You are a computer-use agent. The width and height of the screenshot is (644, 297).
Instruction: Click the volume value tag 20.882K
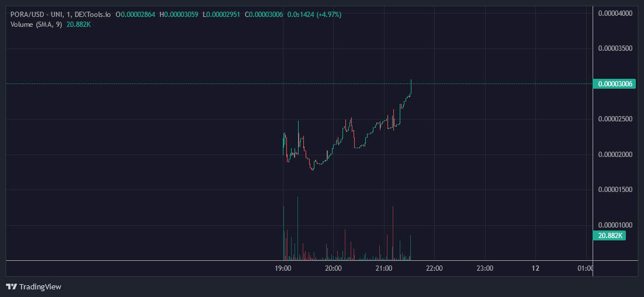pyautogui.click(x=610, y=236)
